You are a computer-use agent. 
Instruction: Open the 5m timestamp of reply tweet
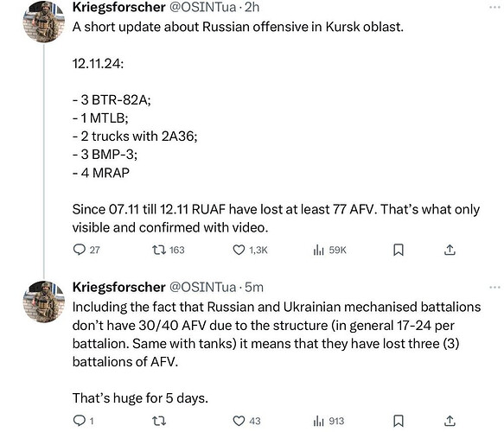tap(254, 287)
